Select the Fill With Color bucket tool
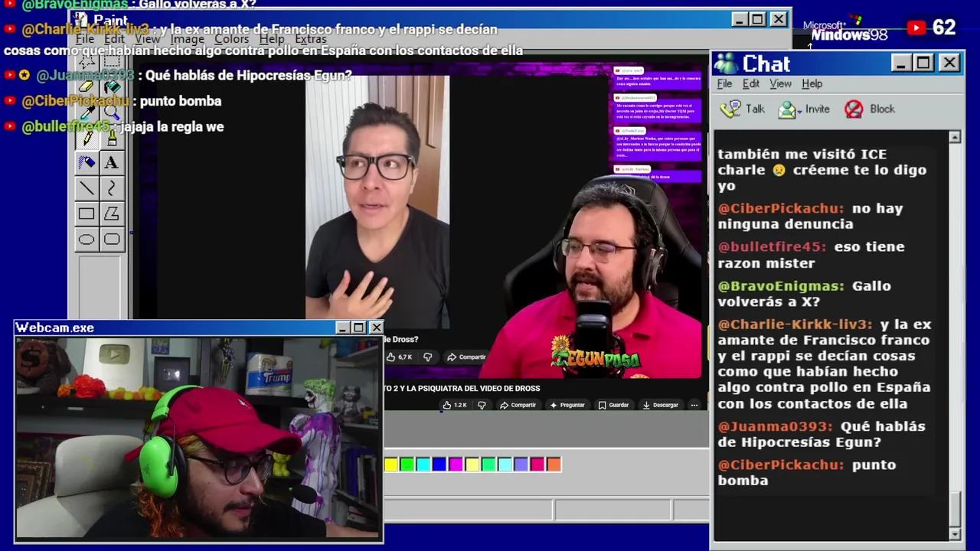This screenshot has width=980, height=551. [112, 86]
